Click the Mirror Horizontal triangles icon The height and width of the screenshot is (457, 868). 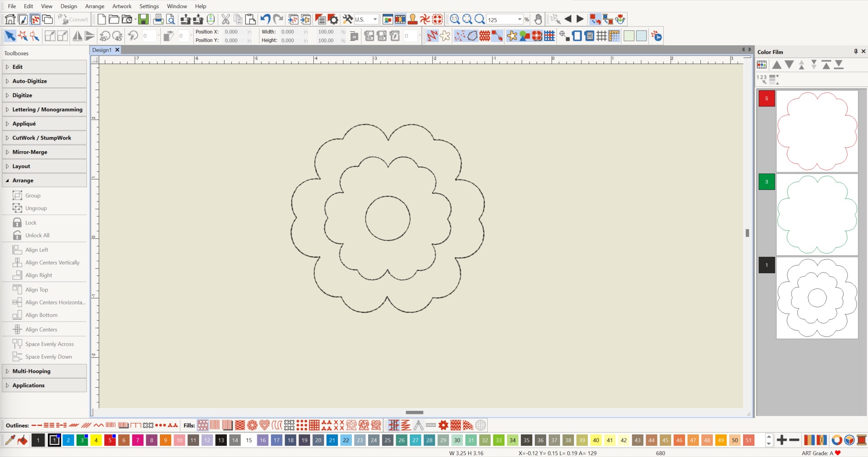[77, 36]
